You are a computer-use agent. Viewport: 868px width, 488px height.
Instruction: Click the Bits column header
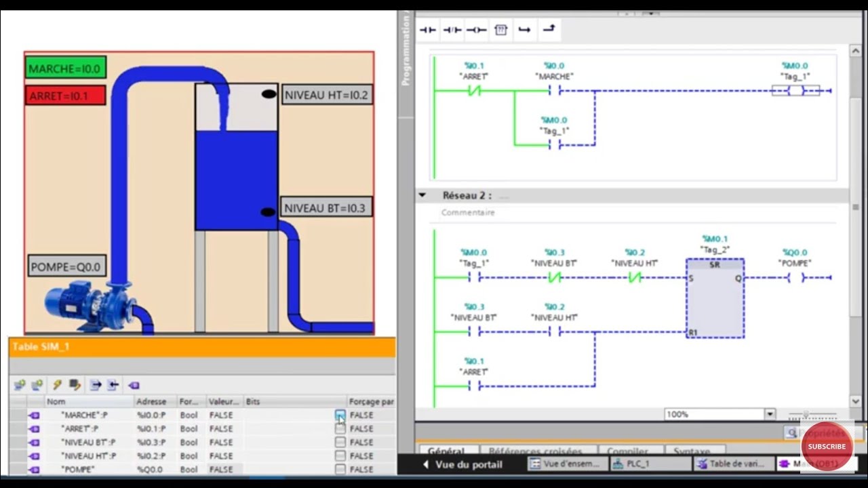click(x=294, y=401)
